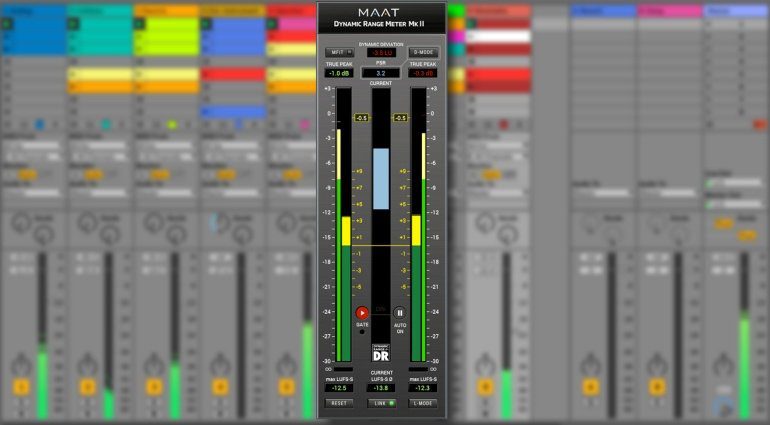Toggle the LINK switch with the green LED
This screenshot has width=770, height=425.
[381, 403]
